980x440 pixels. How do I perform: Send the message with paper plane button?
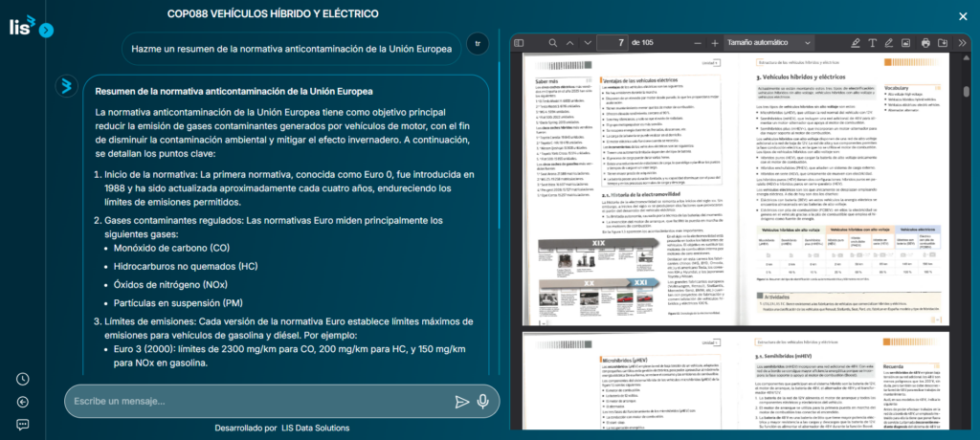pyautogui.click(x=462, y=402)
